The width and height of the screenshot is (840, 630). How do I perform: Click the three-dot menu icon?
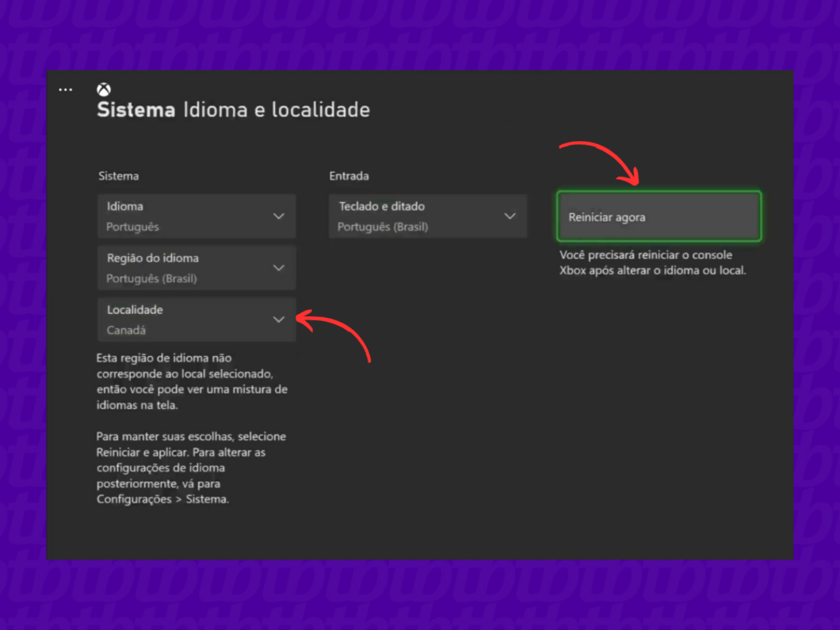[65, 90]
